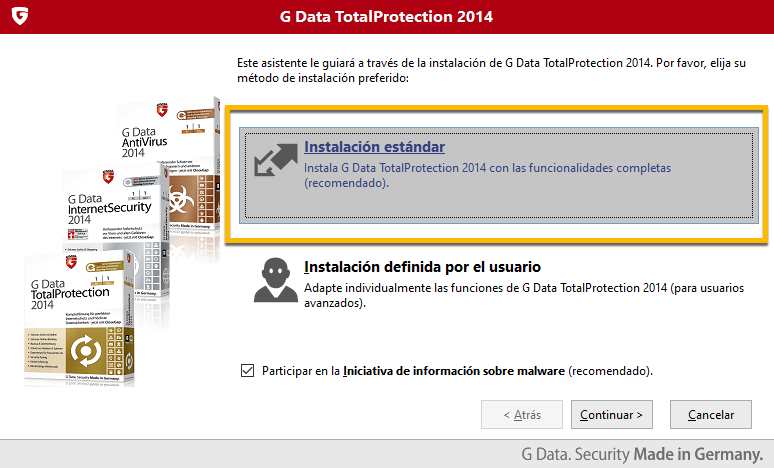The width and height of the screenshot is (774, 468).
Task: Uncheck participation in the malware information initiative
Action: pos(247,370)
